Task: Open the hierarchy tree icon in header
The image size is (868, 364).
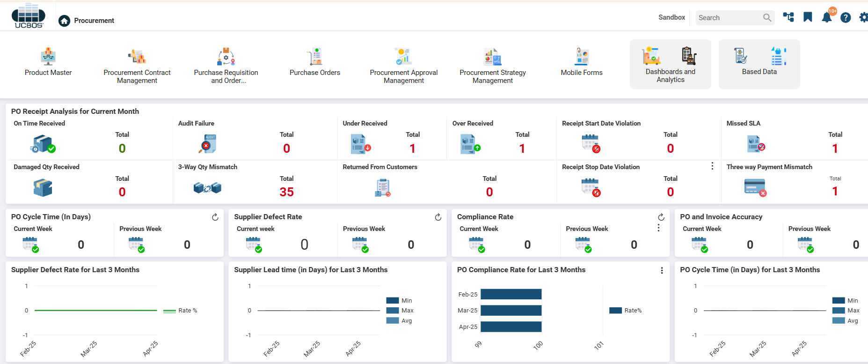Action: (788, 17)
